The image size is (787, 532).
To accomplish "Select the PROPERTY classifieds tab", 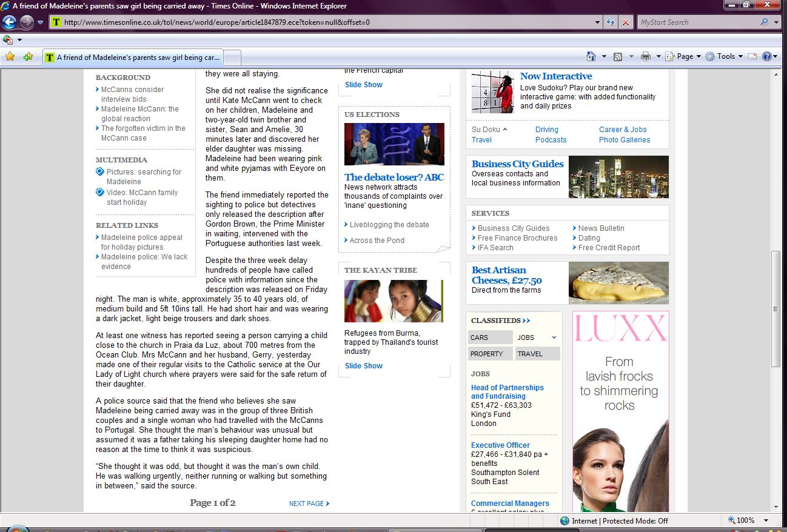I will (491, 354).
